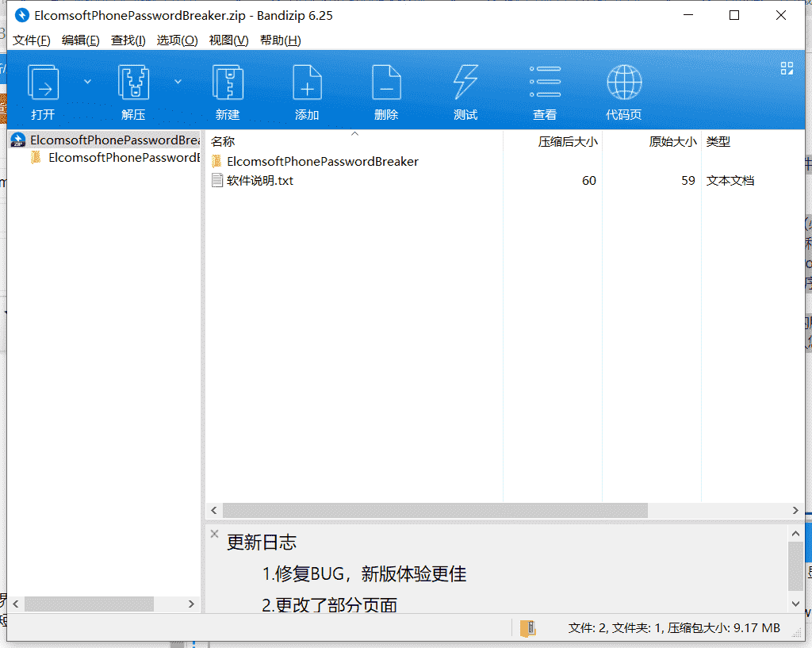
Task: Click the Delete (删除) toolbar icon
Action: point(386,82)
